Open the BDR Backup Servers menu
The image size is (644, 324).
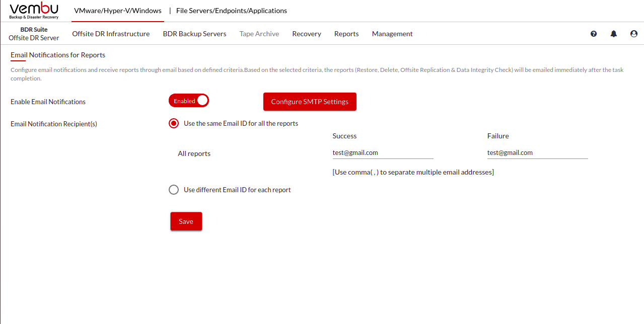tap(194, 34)
